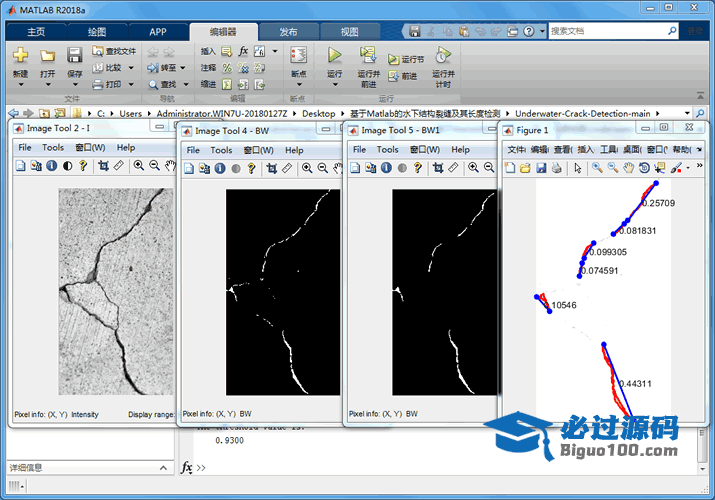The image size is (715, 500).
Task: Click the Help question mark in quick access toolbar
Action: [x=528, y=31]
